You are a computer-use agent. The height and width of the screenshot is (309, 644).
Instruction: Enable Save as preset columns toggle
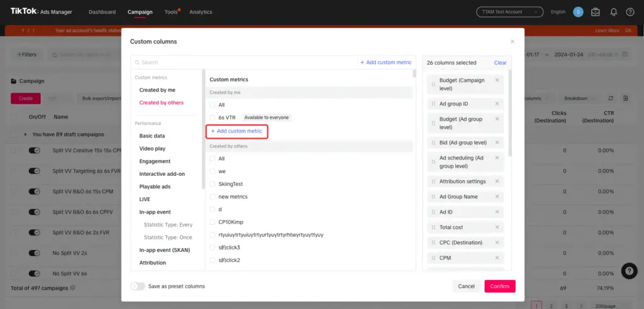tap(137, 286)
